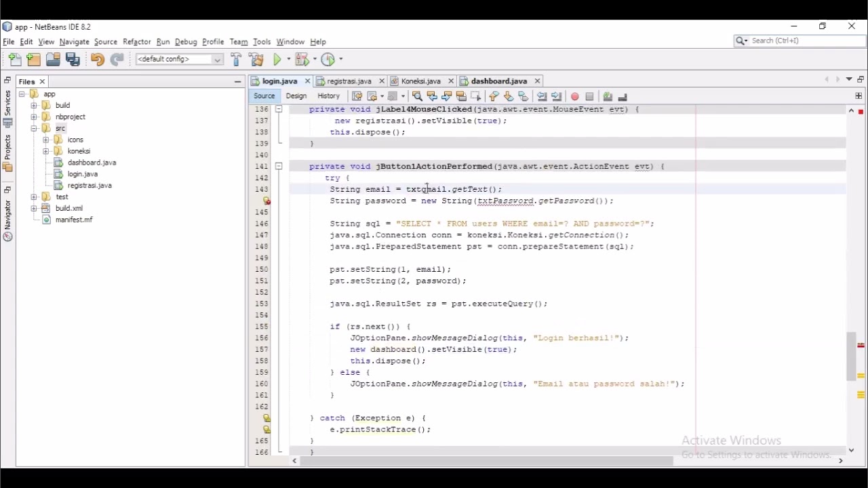This screenshot has width=868, height=488.
Task: Expand the build.xml node
Action: pyautogui.click(x=34, y=209)
